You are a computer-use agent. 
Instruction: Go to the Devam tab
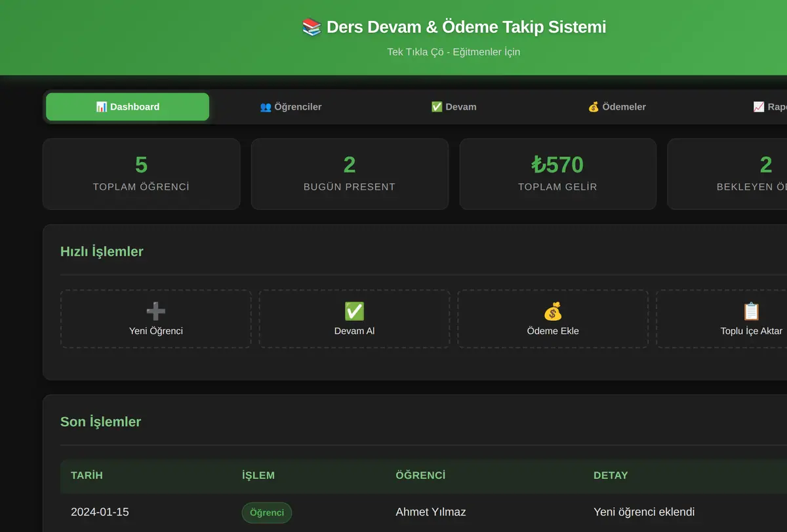click(x=454, y=107)
